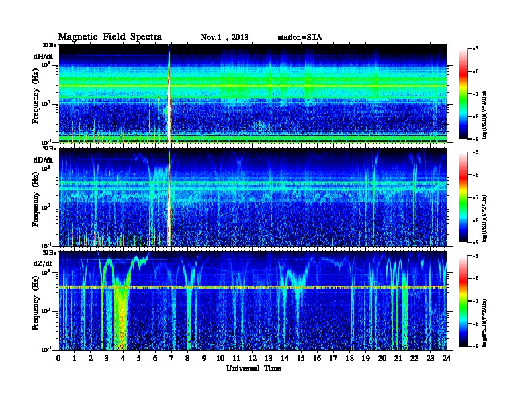Screen dimensions: 532x411
Task: Click the dZ/dt spectrogram plot
Action: click(x=253, y=301)
